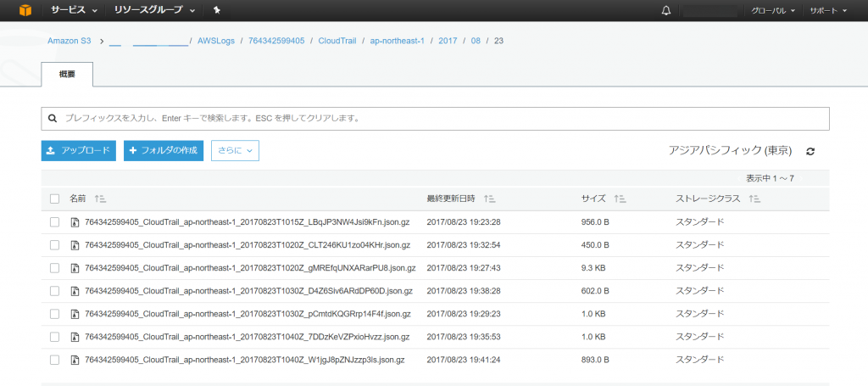Click the 表示中 1～7 pagination text

(770, 178)
